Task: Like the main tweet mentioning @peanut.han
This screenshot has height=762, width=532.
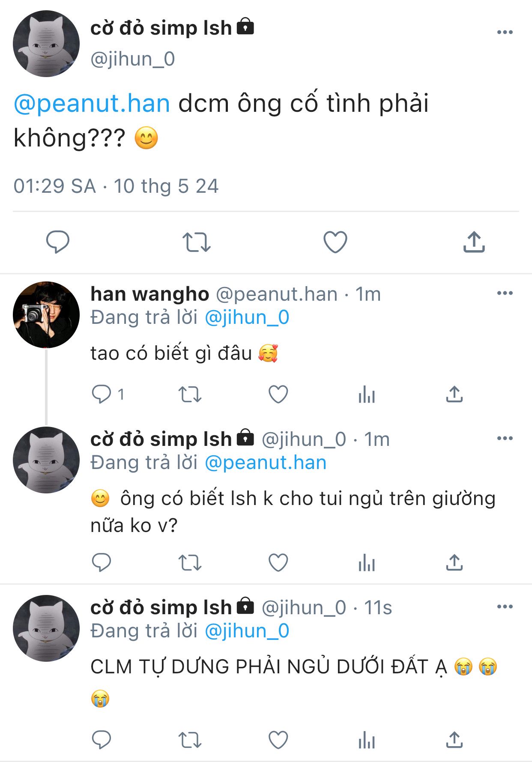Action: [x=335, y=242]
